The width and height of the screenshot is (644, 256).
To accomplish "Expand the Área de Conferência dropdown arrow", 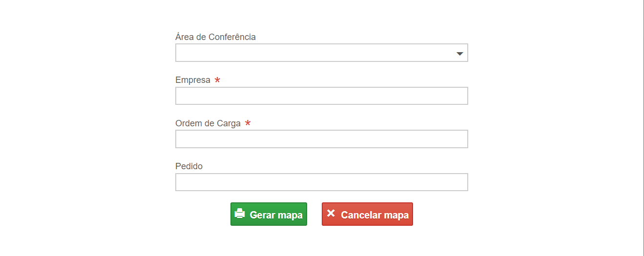I will coord(459,54).
